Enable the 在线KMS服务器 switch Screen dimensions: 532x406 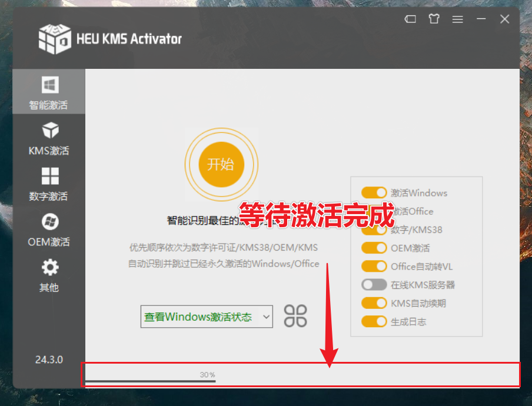(x=374, y=285)
